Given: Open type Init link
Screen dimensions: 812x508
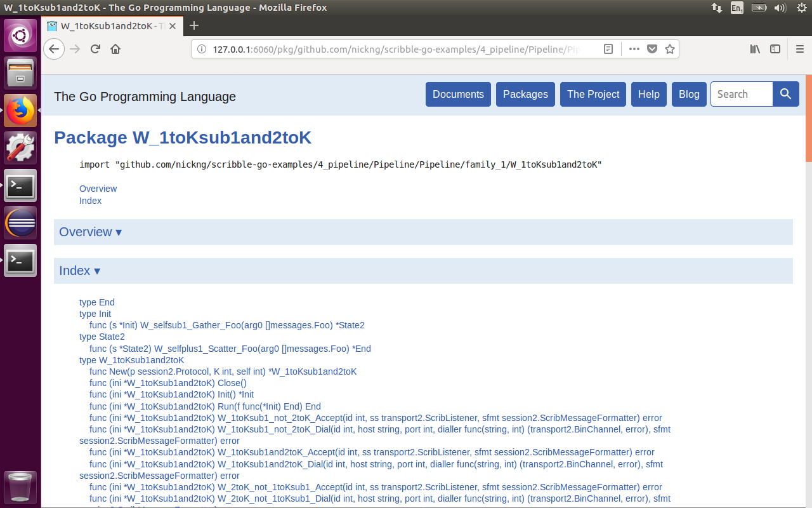Looking at the screenshot, I should 95,314.
